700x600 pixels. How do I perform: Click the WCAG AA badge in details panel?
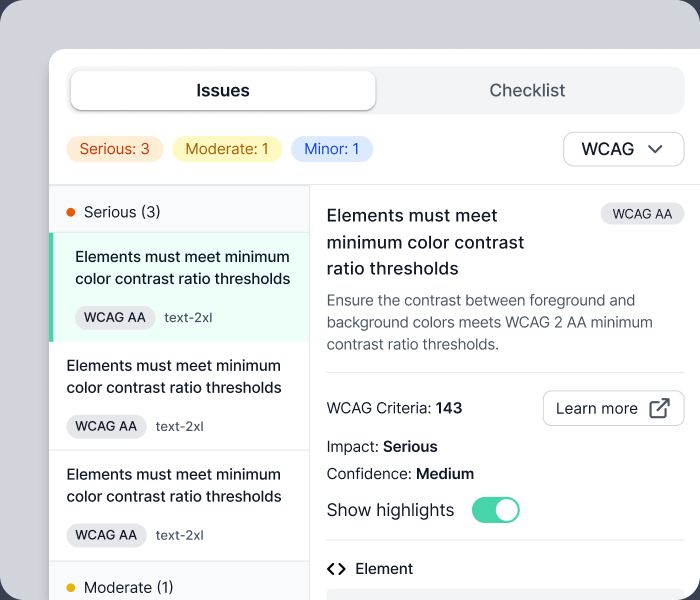point(642,214)
